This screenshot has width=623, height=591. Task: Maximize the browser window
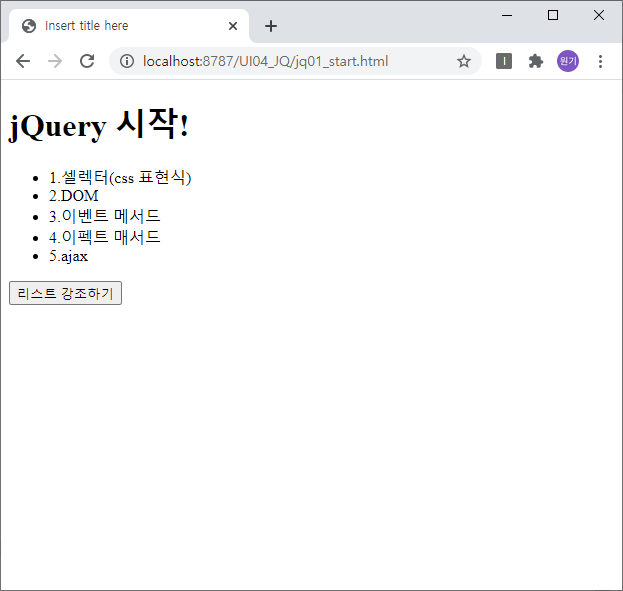coord(553,16)
